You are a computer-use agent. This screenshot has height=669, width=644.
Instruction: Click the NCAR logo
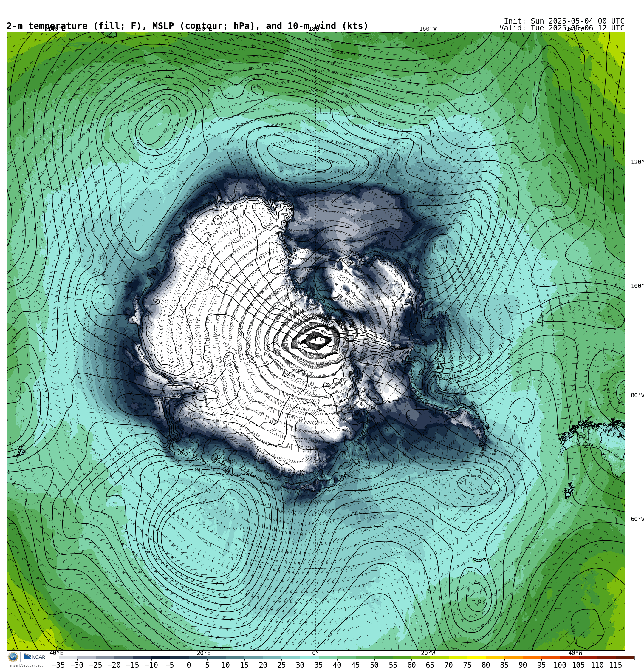point(34,657)
